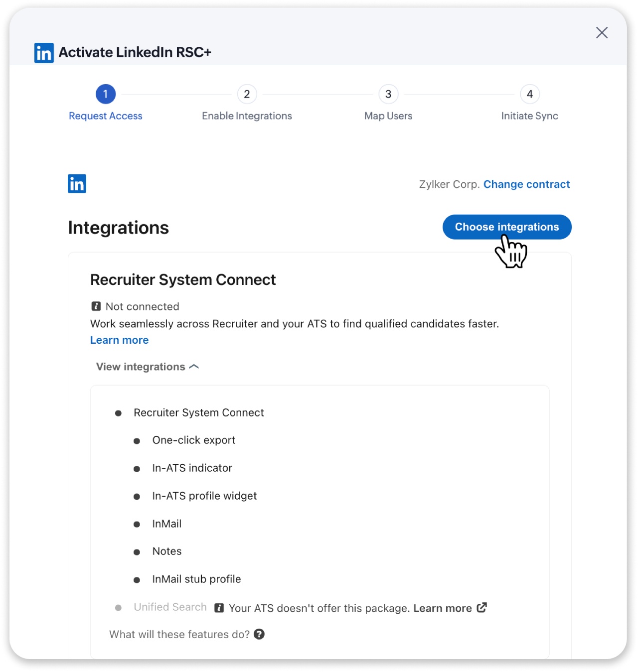Screen dimensions: 638x672
Task: Select the In-ATS profile widget item
Action: point(205,496)
